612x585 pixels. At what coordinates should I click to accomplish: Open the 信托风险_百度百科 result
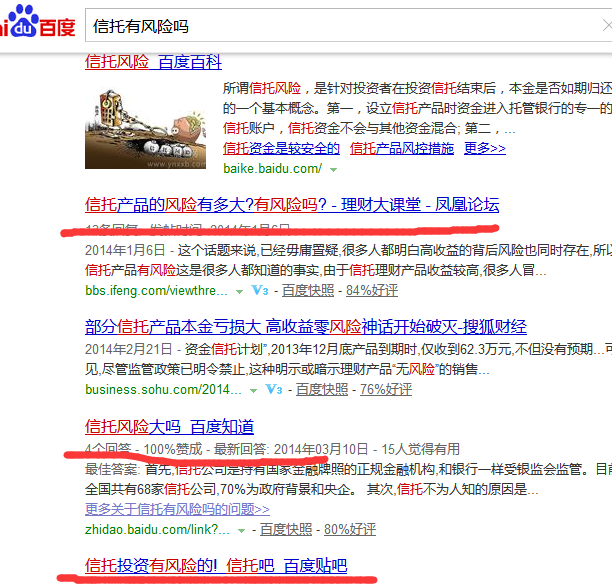[153, 62]
